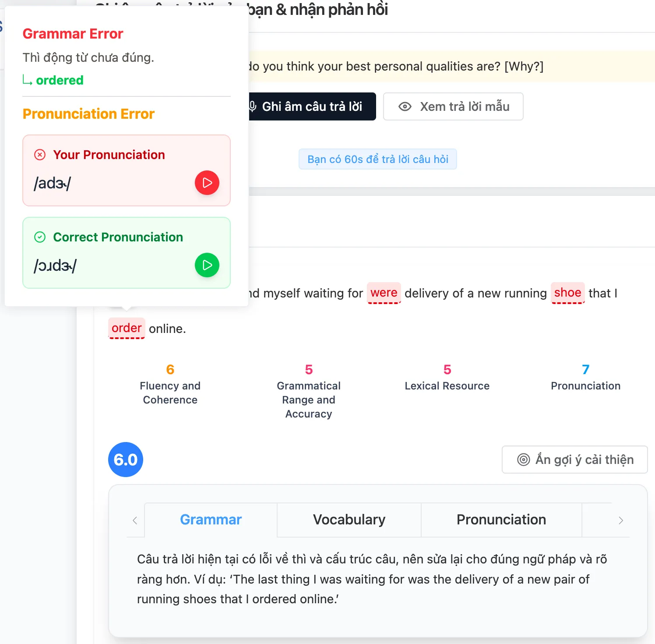Toggle highlighting on the word 'were'

384,293
